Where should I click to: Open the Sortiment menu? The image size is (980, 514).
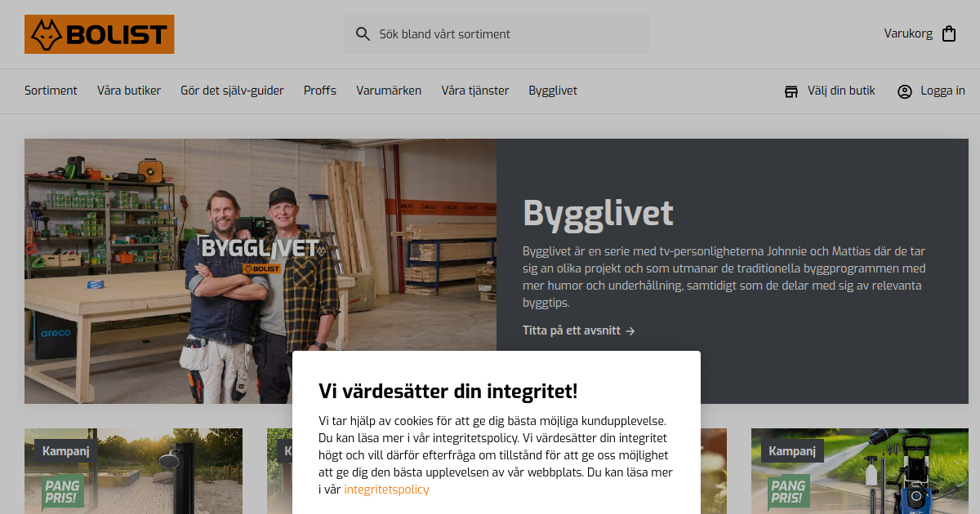tap(51, 91)
